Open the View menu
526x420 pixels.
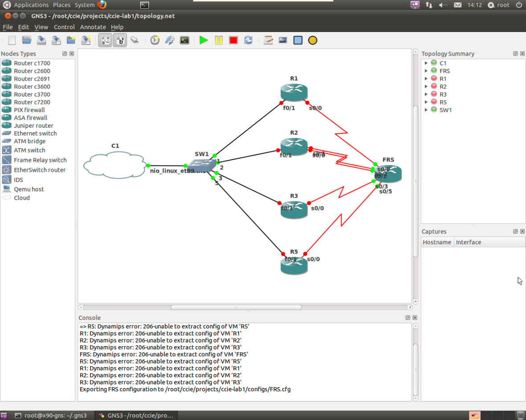tap(41, 27)
